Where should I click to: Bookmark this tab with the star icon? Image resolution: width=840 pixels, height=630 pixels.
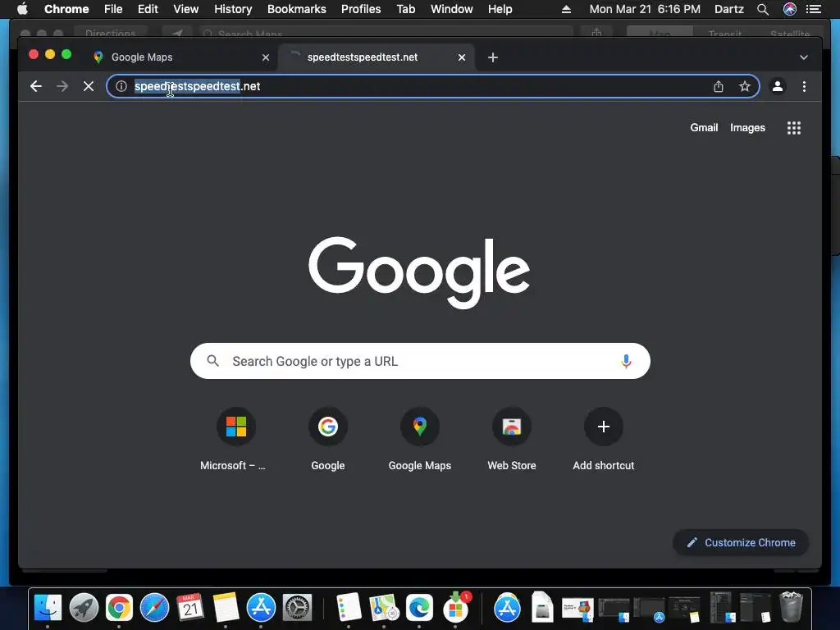pos(745,86)
